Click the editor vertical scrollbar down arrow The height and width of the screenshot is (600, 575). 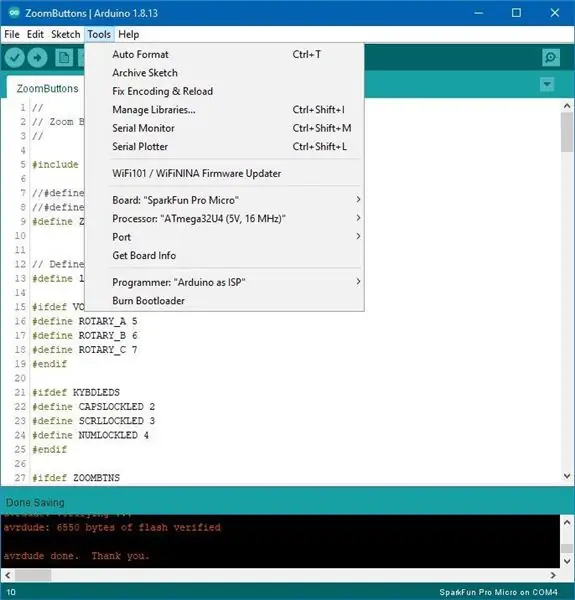567,476
